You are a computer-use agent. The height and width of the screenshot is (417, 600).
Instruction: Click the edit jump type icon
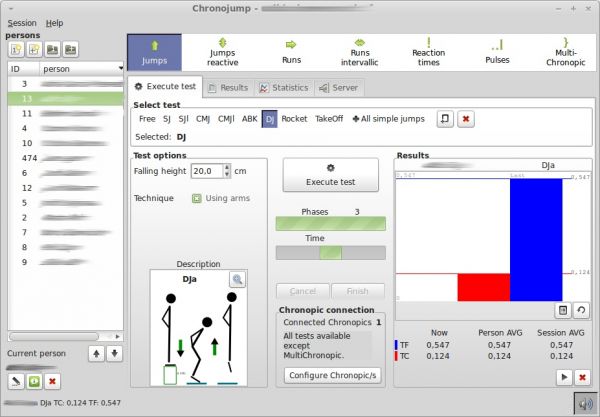tap(445, 119)
